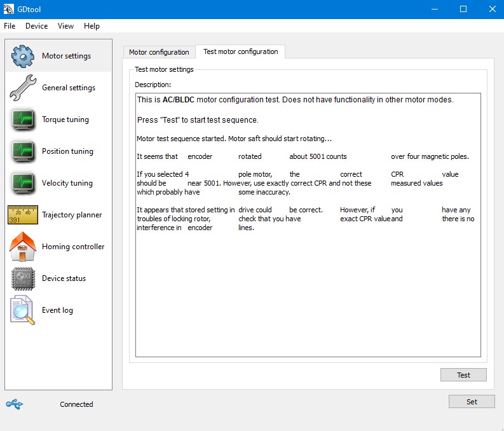Click the USB connection status icon
Image resolution: width=504 pixels, height=431 pixels.
[15, 404]
